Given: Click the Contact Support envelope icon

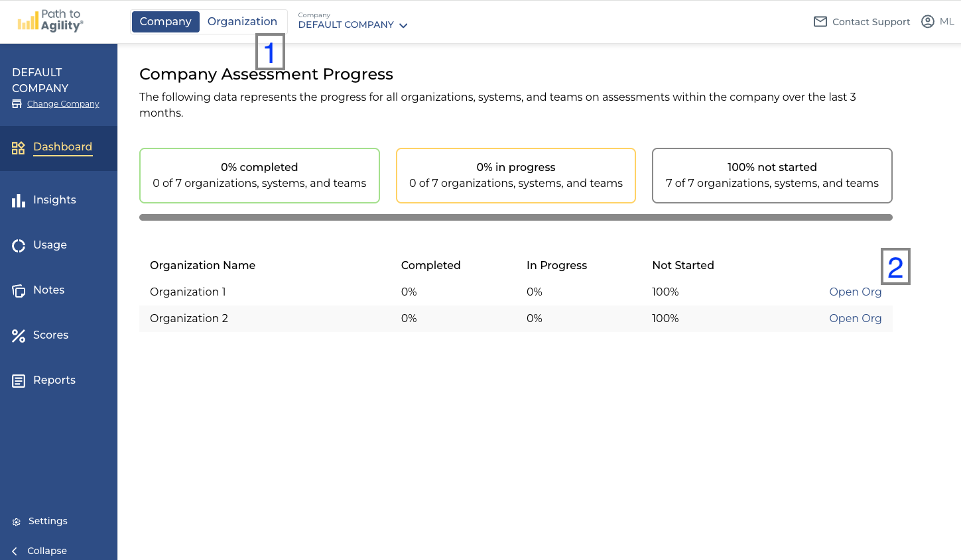Looking at the screenshot, I should click(x=820, y=22).
